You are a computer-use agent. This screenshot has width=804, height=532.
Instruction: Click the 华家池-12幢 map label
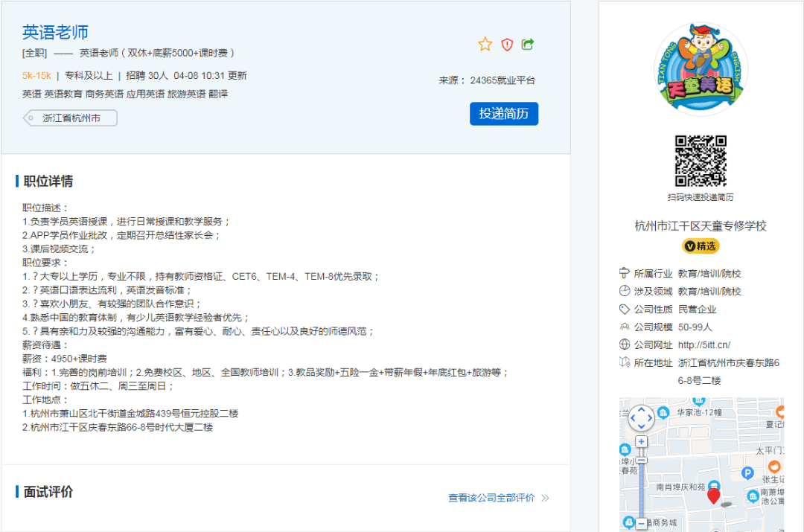699,412
